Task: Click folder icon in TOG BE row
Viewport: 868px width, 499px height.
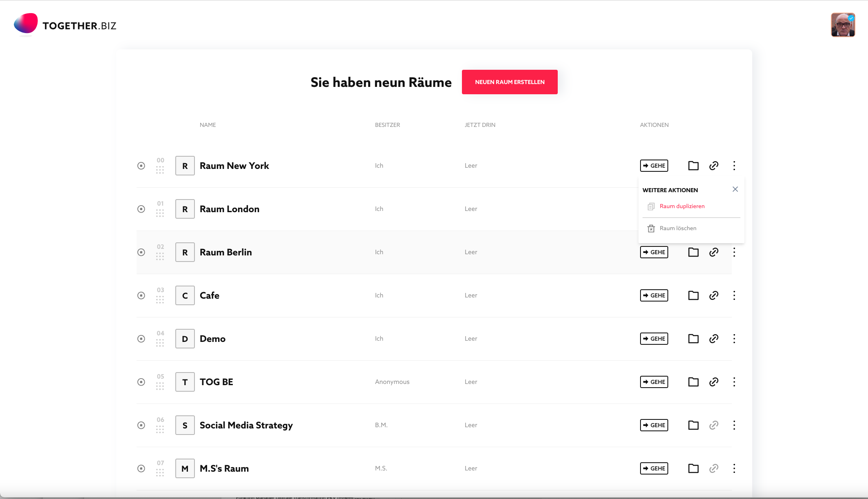Action: tap(693, 382)
